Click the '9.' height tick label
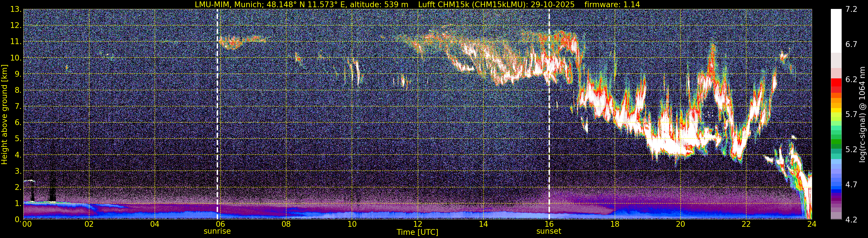The width and height of the screenshot is (868, 238). (x=18, y=74)
